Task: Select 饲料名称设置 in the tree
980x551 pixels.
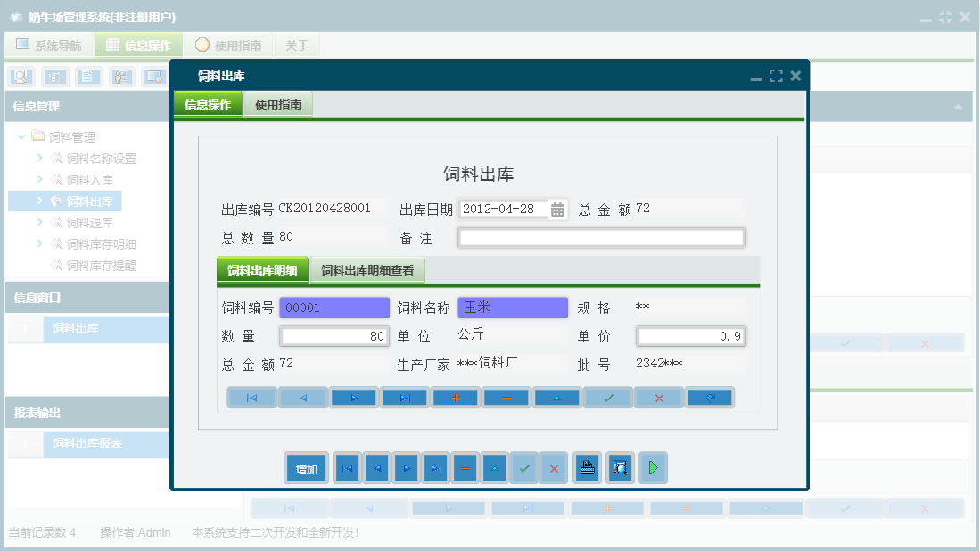Action: [x=101, y=159]
